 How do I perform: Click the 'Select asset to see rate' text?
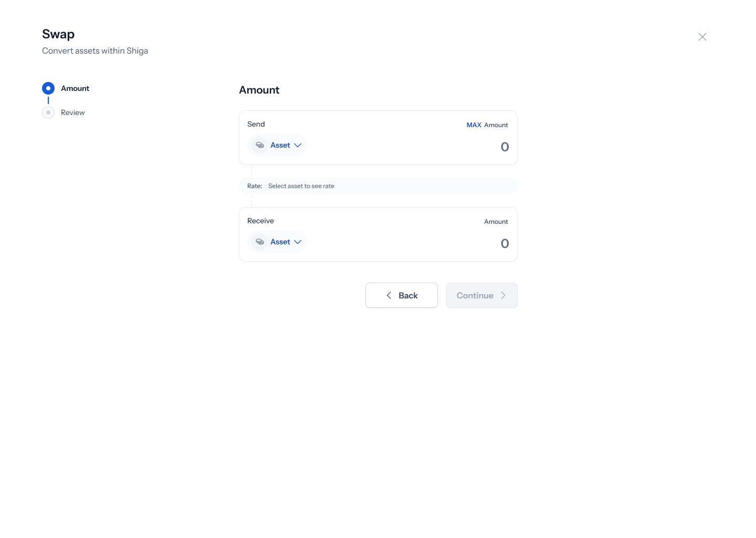pyautogui.click(x=301, y=186)
